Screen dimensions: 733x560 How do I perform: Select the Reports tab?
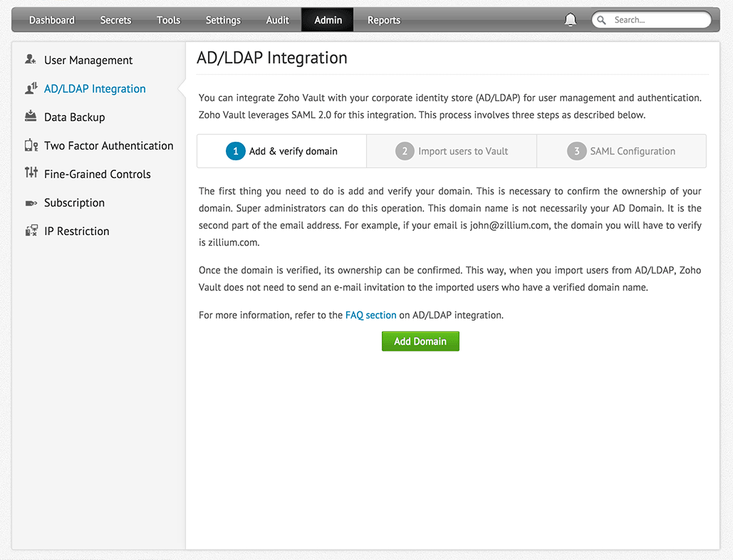[x=384, y=20]
